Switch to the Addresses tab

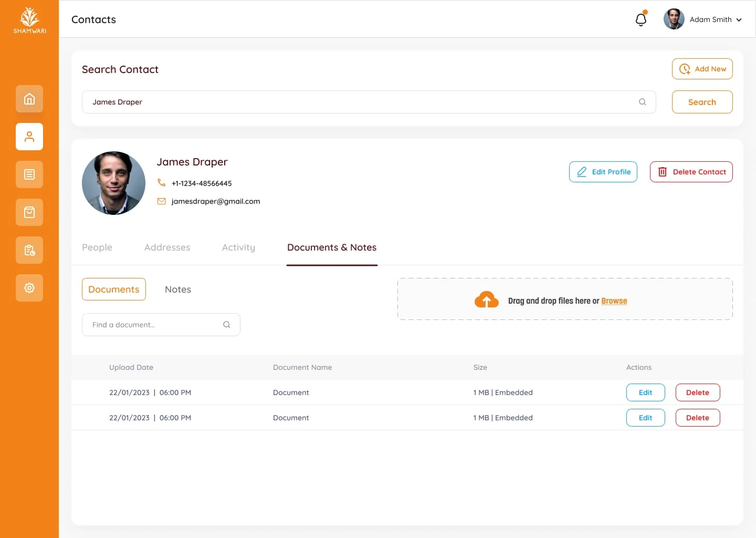point(167,247)
